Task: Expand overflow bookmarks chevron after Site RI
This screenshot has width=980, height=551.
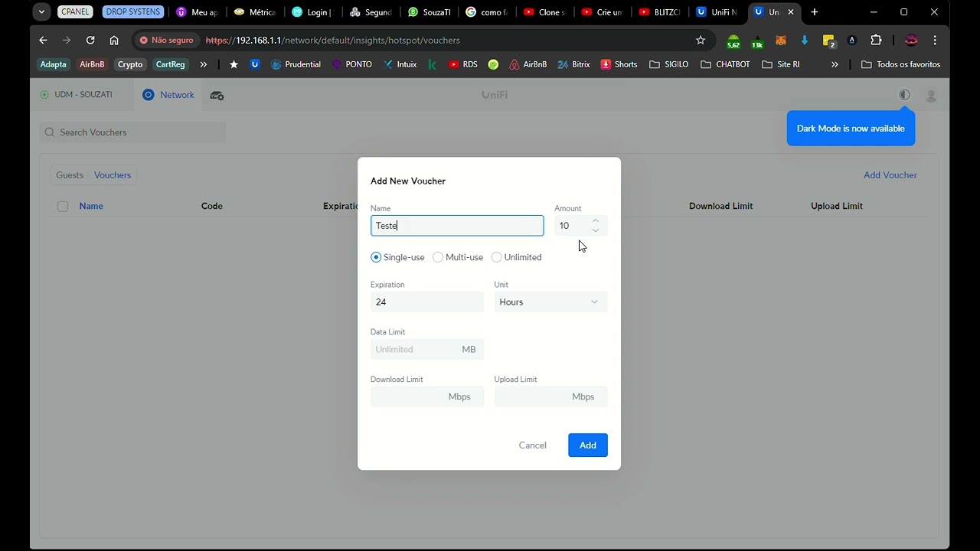Action: pos(835,64)
